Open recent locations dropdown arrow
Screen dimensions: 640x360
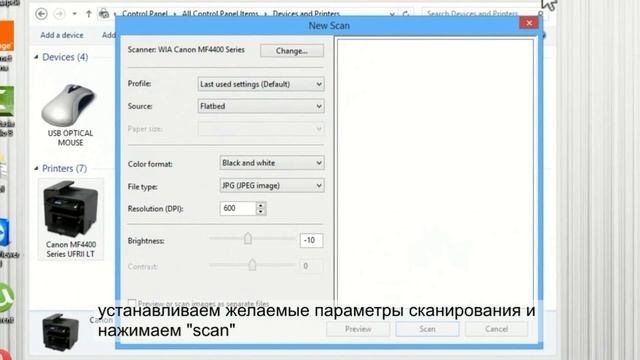tap(74, 14)
